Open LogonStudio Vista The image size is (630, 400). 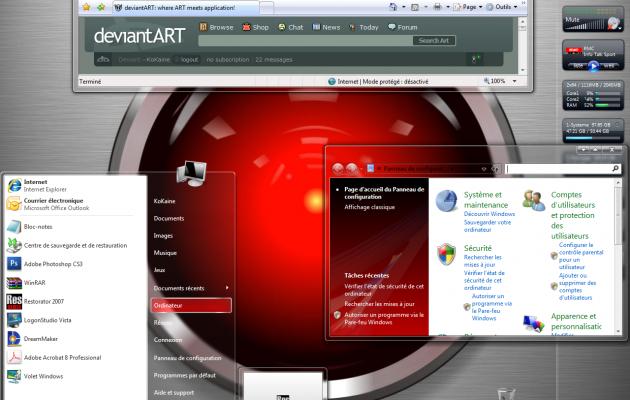[74, 320]
